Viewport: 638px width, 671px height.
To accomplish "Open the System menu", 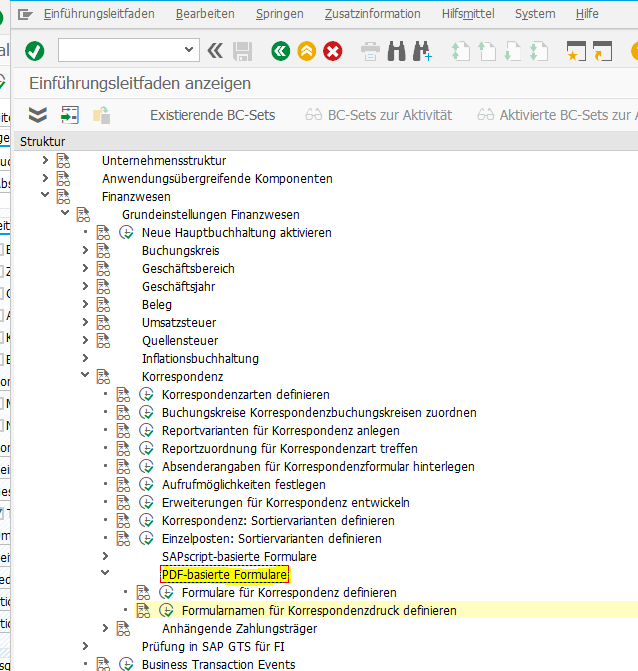I will pos(535,14).
